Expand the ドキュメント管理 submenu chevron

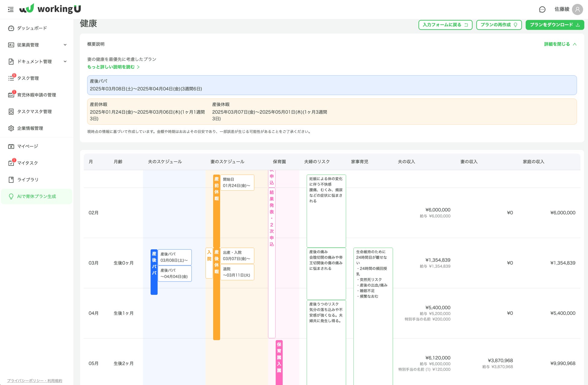65,62
